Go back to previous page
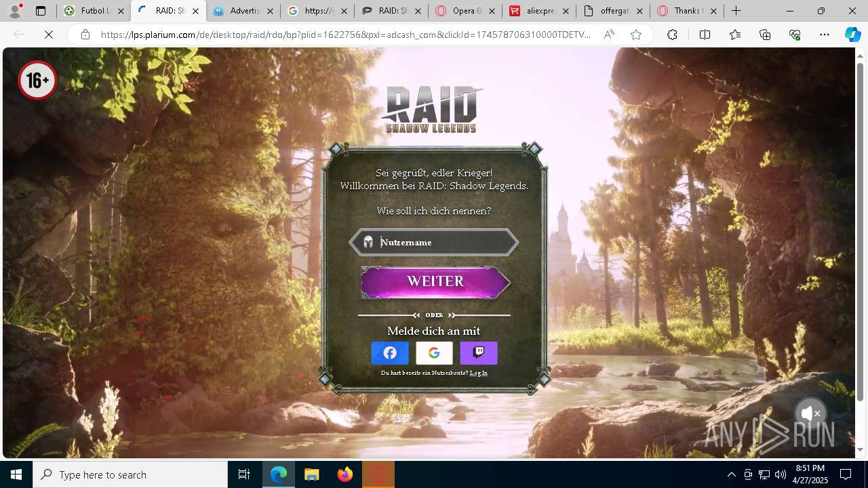The width and height of the screenshot is (868, 488). click(x=19, y=35)
